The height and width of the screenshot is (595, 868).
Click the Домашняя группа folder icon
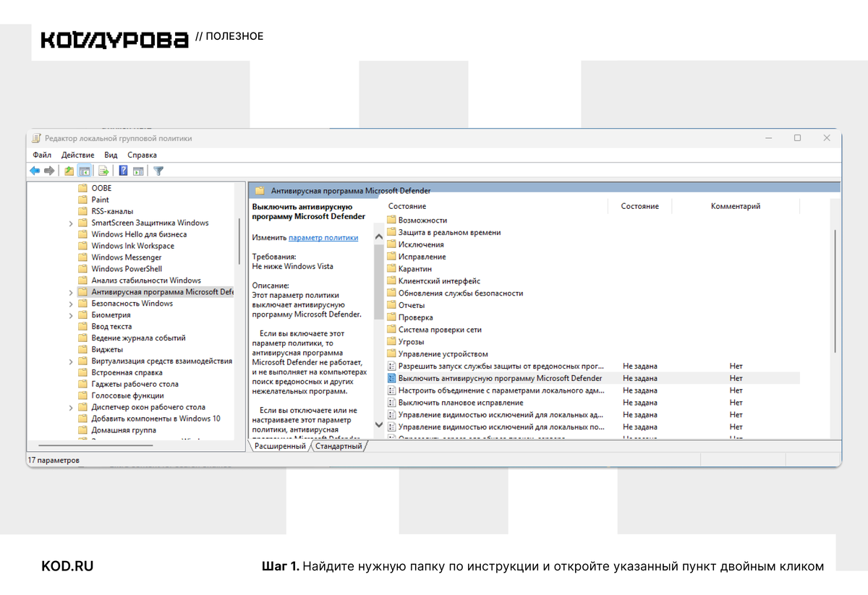pos(82,430)
